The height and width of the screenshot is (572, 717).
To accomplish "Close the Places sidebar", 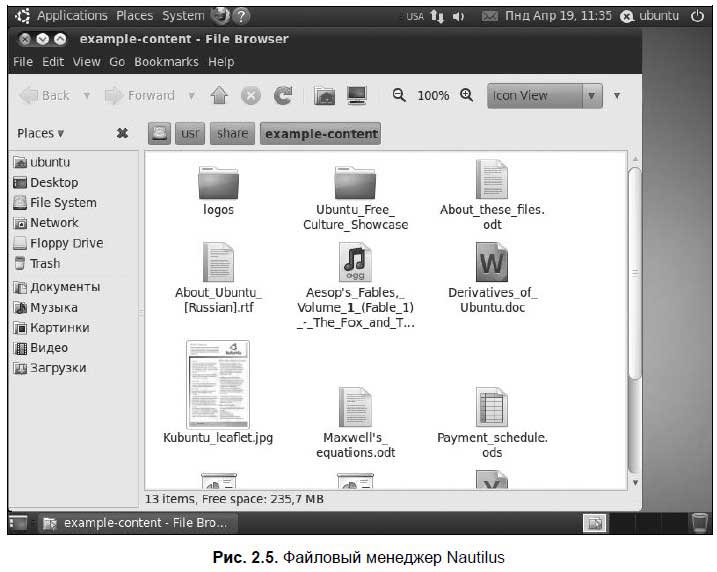I will pos(122,133).
